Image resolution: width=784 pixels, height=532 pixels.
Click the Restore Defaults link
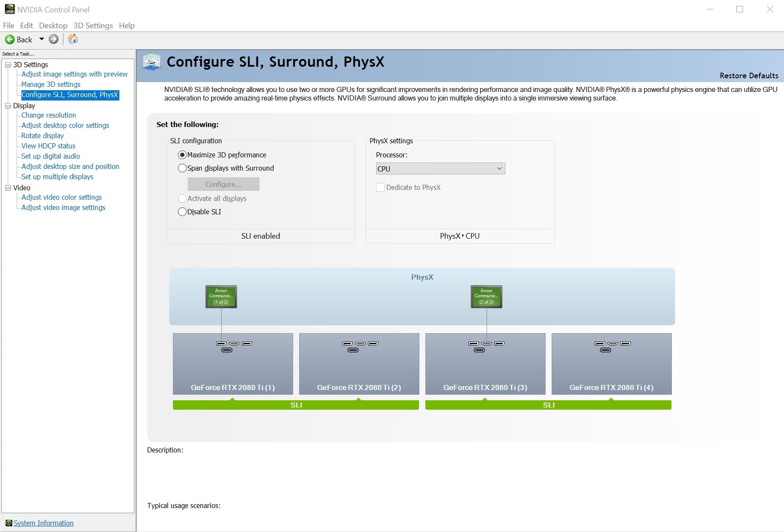[x=748, y=76]
